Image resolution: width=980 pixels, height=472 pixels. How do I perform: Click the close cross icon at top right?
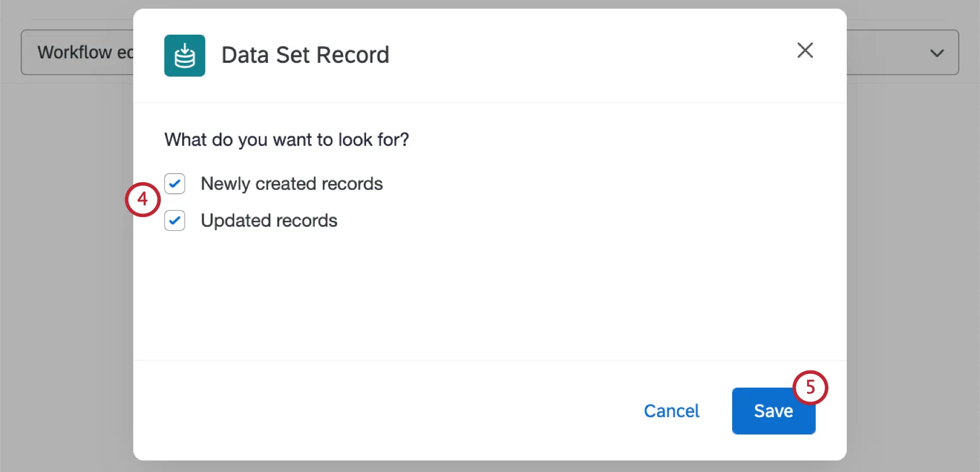(805, 51)
